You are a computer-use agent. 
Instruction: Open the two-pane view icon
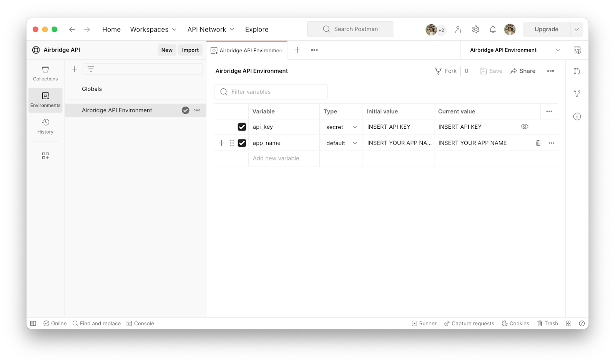[x=568, y=324]
